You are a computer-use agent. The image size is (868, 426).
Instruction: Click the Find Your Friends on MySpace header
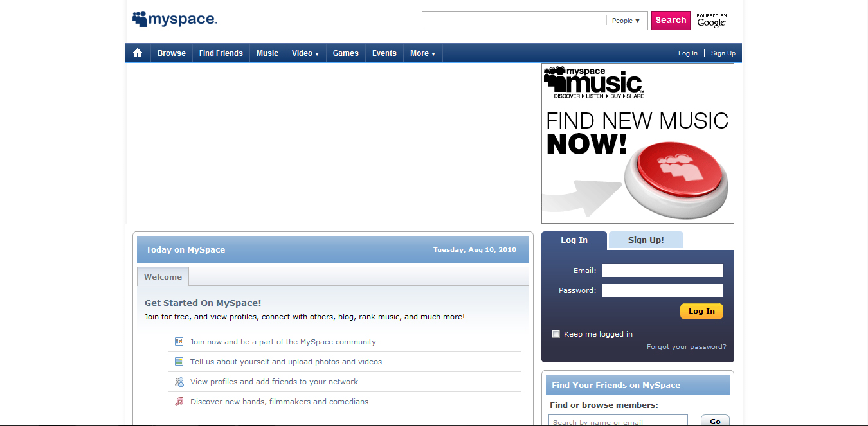point(616,385)
